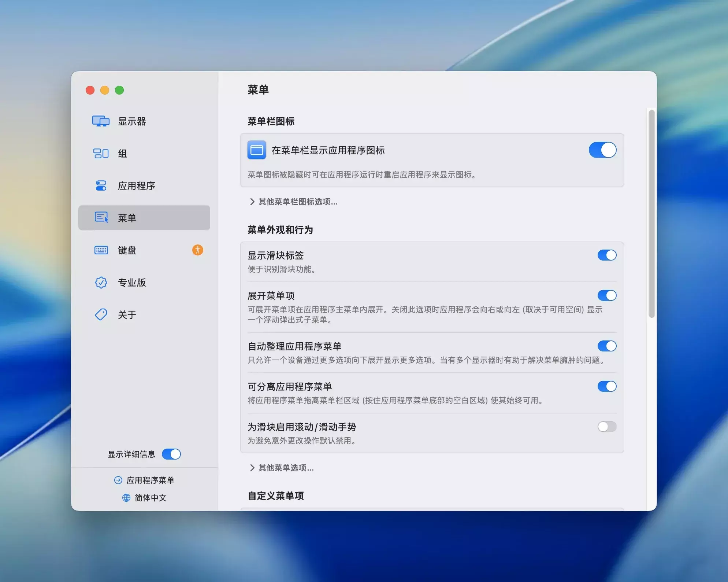Turn off 在菜单栏显示应用程序图标 toggle
The height and width of the screenshot is (582, 728).
[x=602, y=150]
